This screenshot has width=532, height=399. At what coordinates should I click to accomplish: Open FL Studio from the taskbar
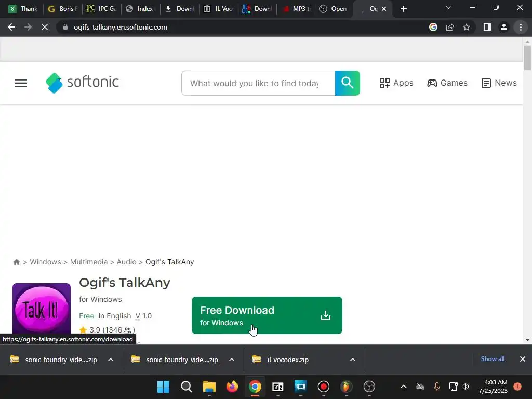tap(346, 387)
